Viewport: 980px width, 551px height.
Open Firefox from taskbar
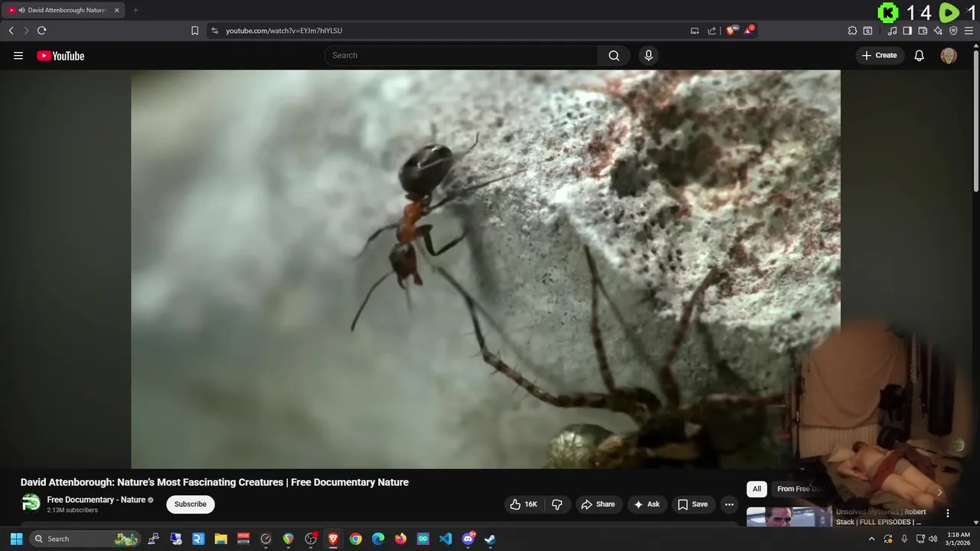click(400, 539)
